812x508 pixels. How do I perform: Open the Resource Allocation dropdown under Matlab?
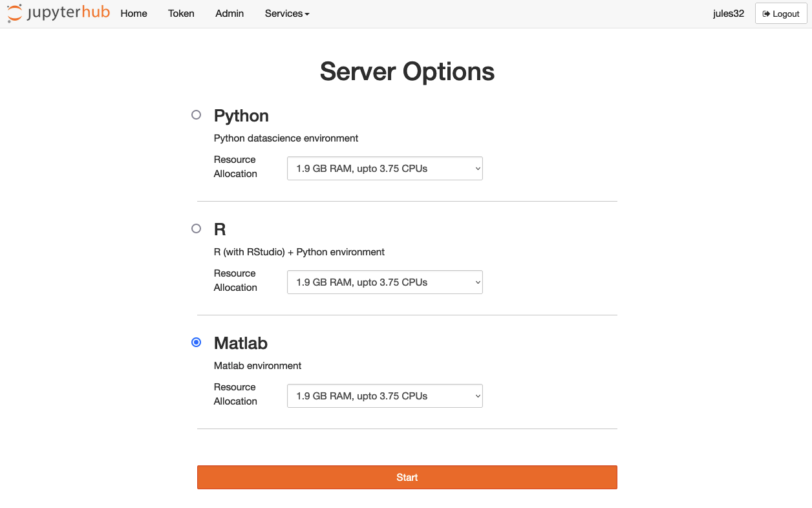(384, 396)
